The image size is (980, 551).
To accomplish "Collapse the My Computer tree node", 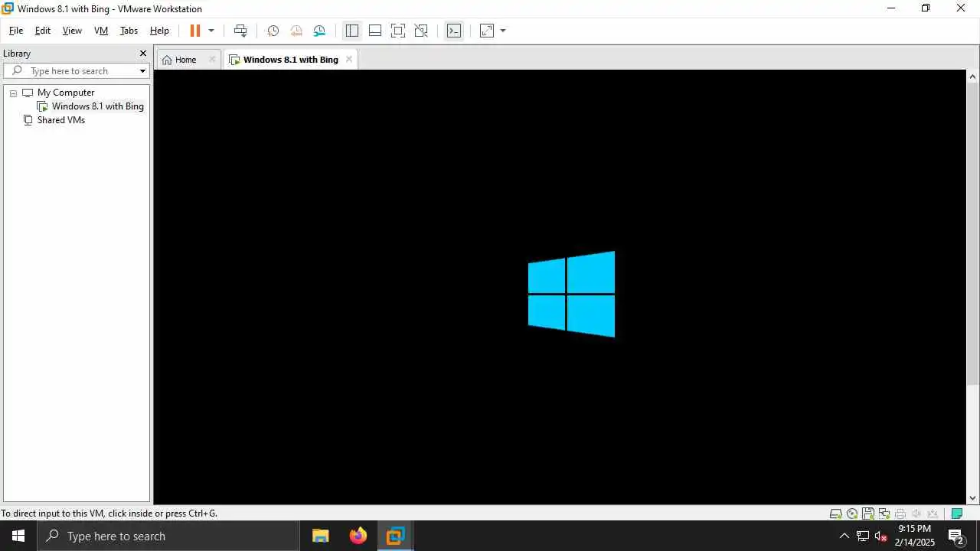I will pos(13,93).
